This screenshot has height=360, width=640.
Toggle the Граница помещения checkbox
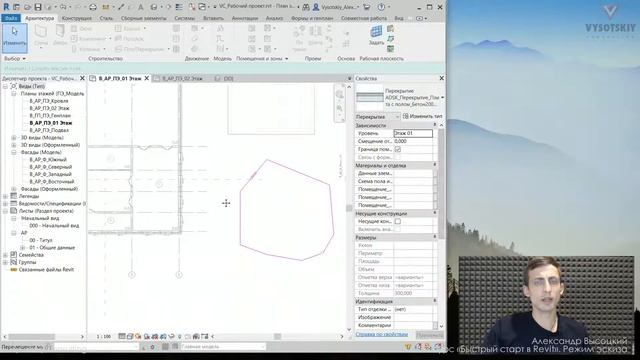coord(398,149)
